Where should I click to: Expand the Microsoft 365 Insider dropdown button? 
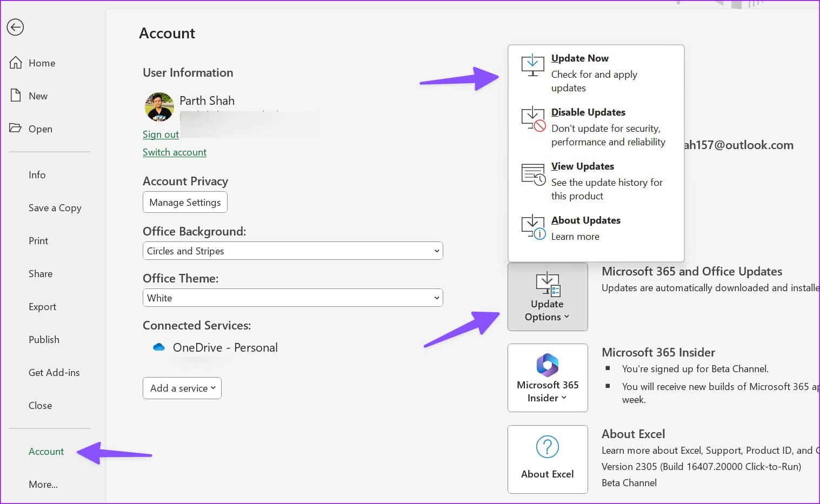click(x=548, y=378)
